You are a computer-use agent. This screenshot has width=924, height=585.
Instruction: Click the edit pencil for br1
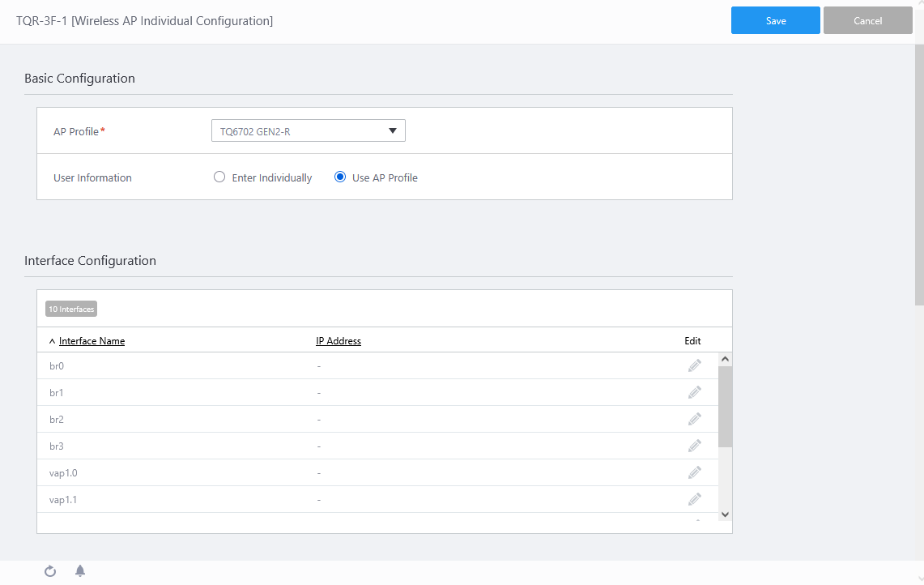694,392
